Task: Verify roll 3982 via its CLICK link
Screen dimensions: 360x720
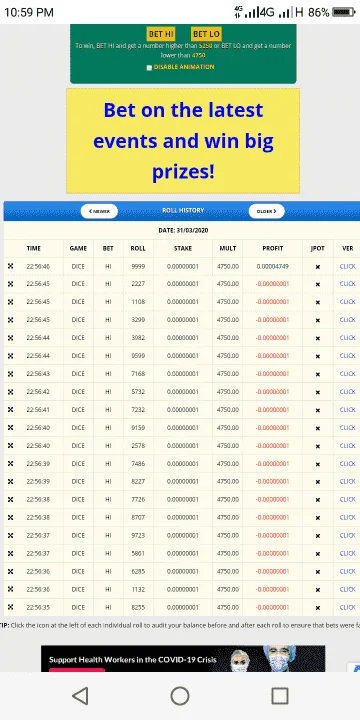Action: tap(348, 338)
